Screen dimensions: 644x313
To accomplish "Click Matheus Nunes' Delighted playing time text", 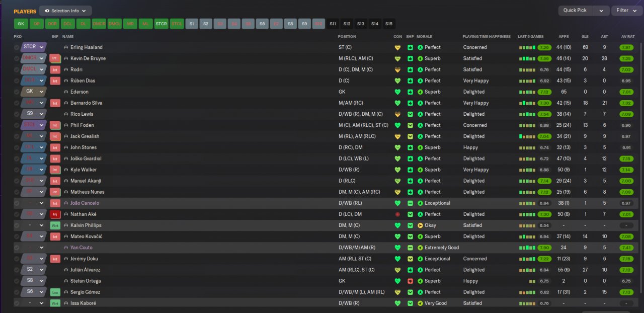I will pos(474,192).
